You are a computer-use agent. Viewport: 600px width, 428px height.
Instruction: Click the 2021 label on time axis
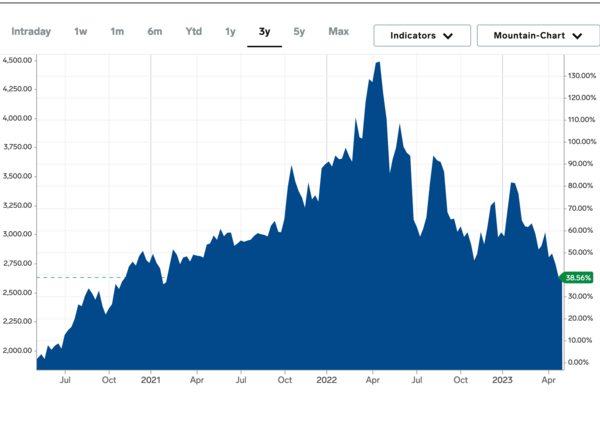(151, 380)
